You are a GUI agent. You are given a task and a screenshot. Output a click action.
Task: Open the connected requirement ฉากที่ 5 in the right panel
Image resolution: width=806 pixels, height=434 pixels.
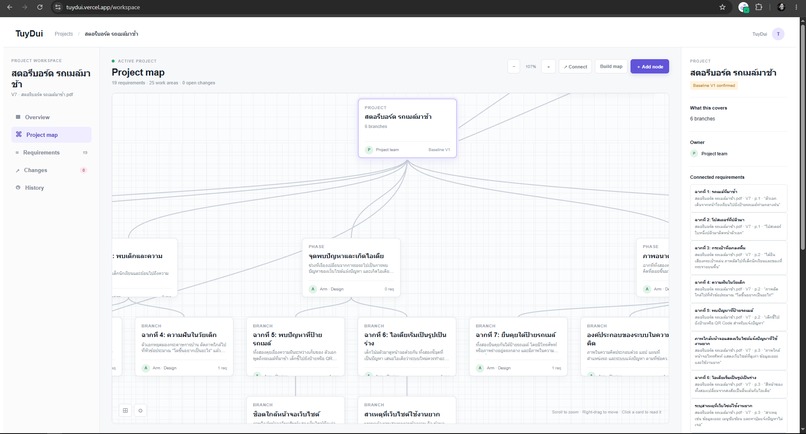[x=738, y=317]
